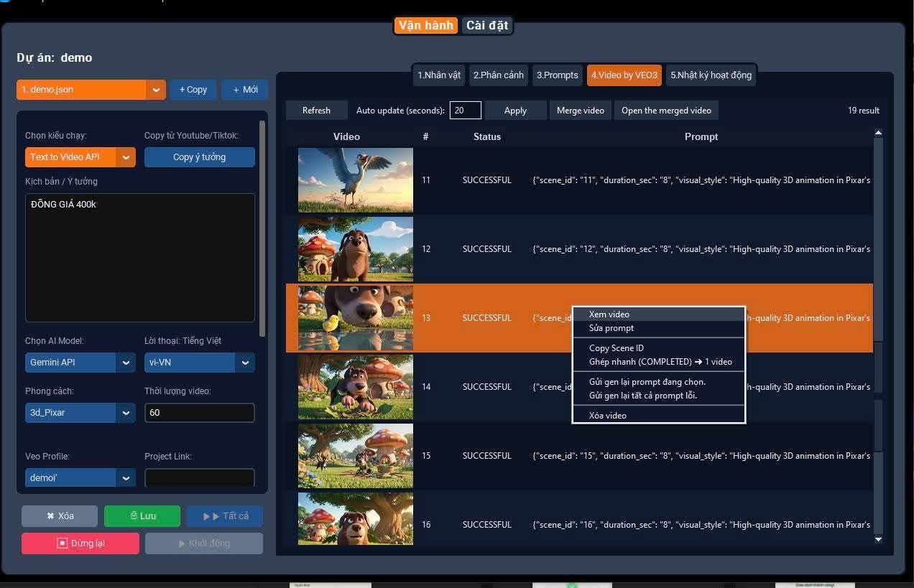The image size is (914, 588).
Task: Click the Tất cả run-all button
Action: click(225, 515)
